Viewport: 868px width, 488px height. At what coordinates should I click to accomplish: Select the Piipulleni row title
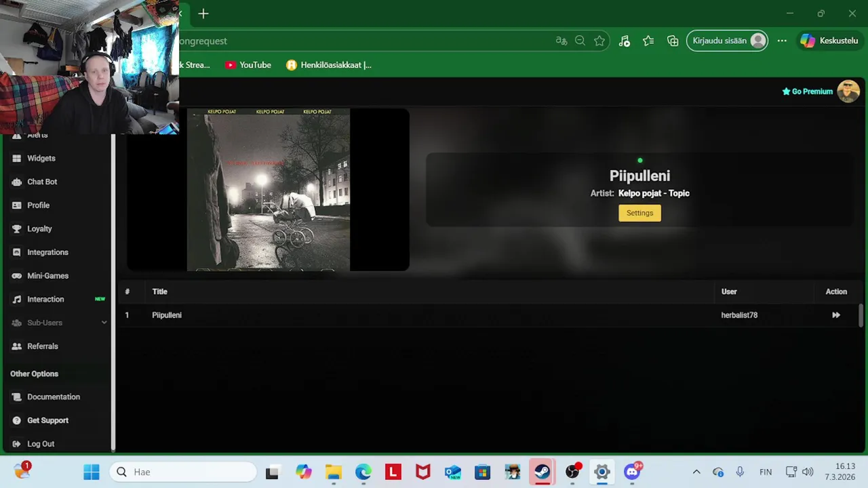167,315
